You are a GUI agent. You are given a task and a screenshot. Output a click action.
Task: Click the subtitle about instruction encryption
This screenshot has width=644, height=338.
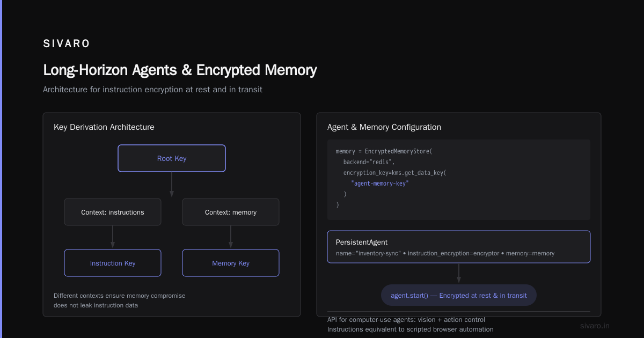point(152,90)
